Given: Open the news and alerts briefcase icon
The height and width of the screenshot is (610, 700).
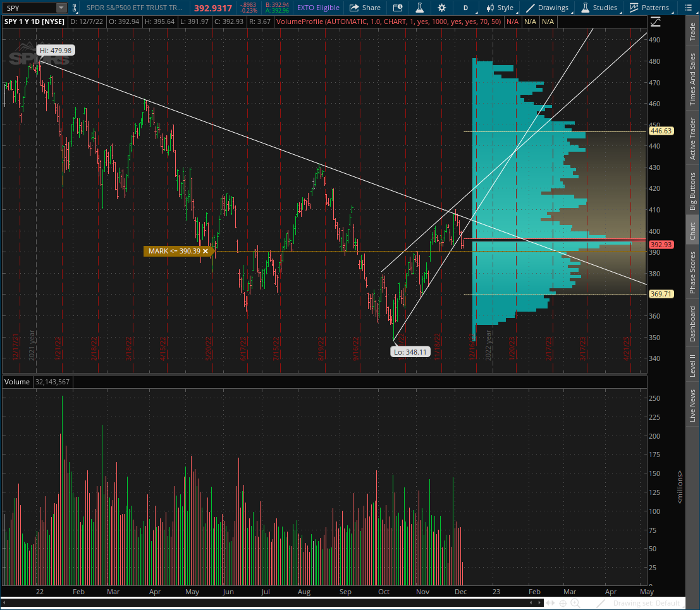Looking at the screenshot, I should [397, 8].
